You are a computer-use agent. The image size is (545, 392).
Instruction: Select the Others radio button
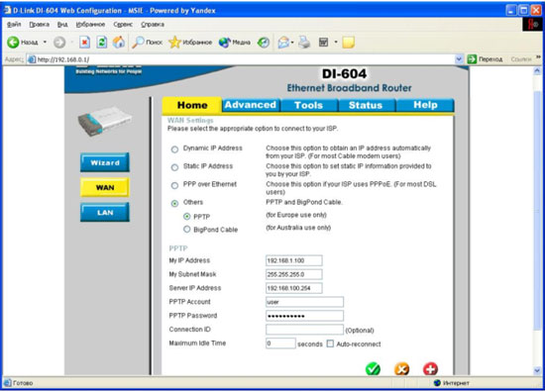(174, 204)
